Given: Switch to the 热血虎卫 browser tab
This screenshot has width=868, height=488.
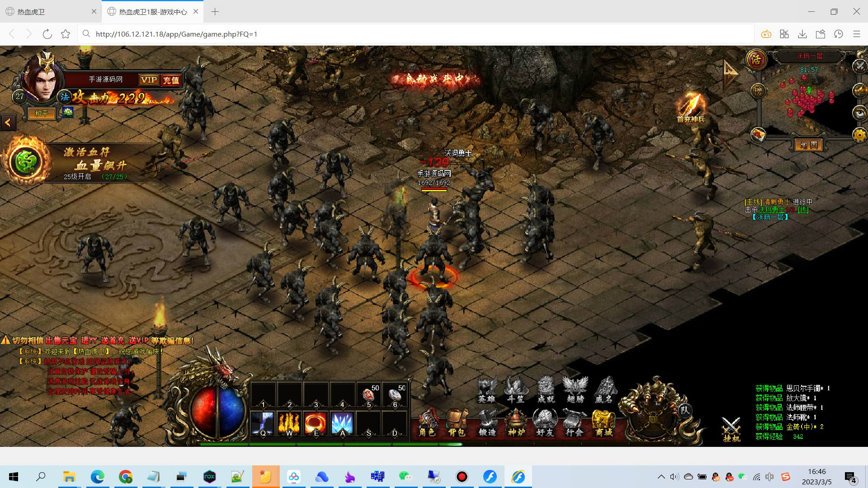Looking at the screenshot, I should [x=50, y=12].
